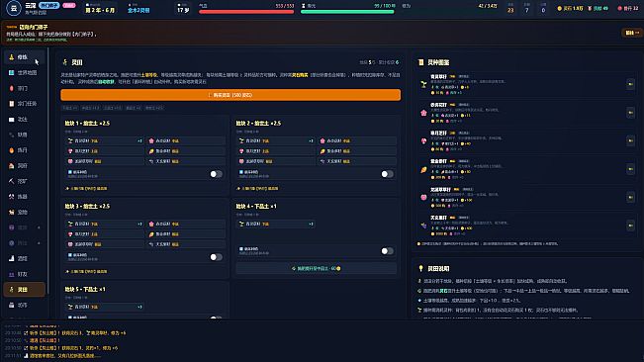Click the button beside the pink flower seed entry
The height and width of the screenshot is (362, 644).
point(630,113)
